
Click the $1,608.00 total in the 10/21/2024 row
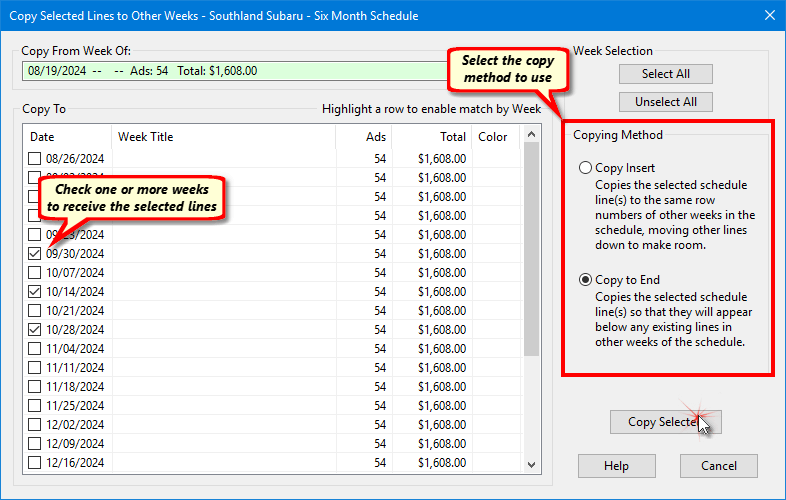(442, 311)
